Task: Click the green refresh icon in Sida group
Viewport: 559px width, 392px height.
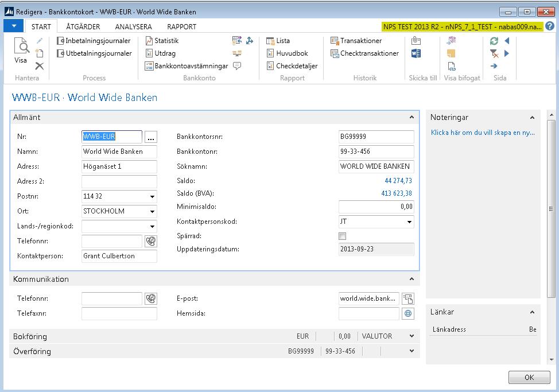Action: point(494,41)
